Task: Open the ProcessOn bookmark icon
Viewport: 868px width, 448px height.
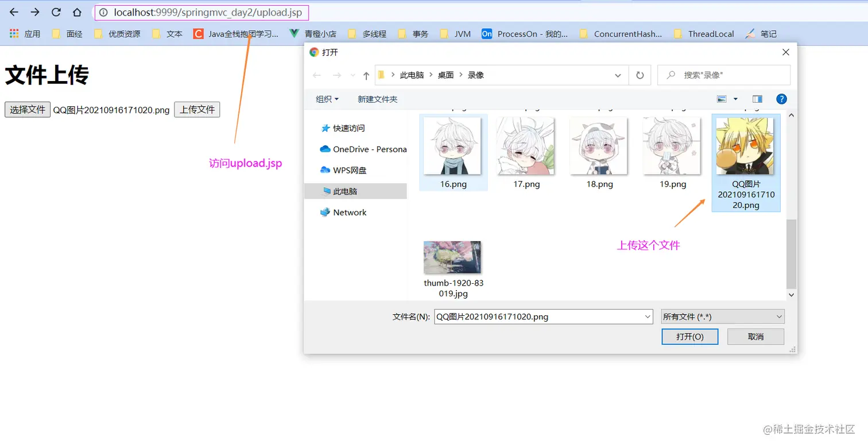Action: point(486,33)
